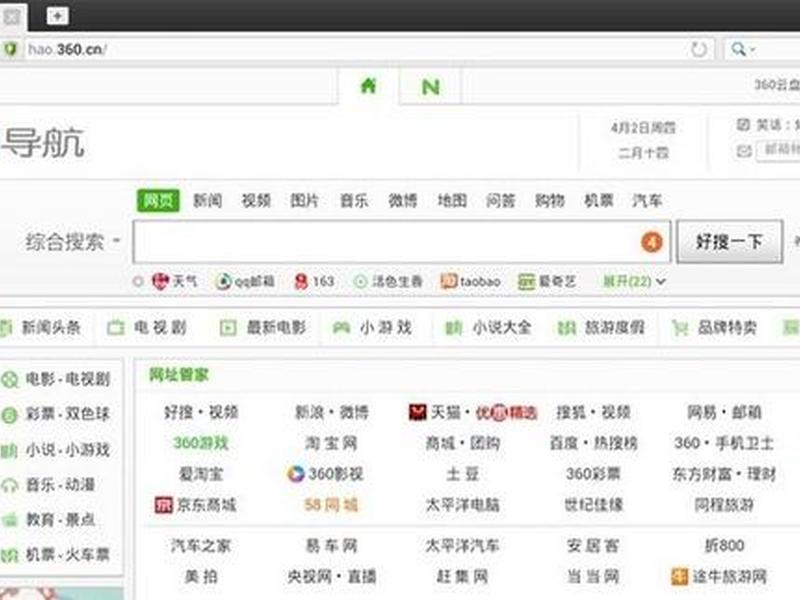Click the green home icon tab

pos(368,86)
